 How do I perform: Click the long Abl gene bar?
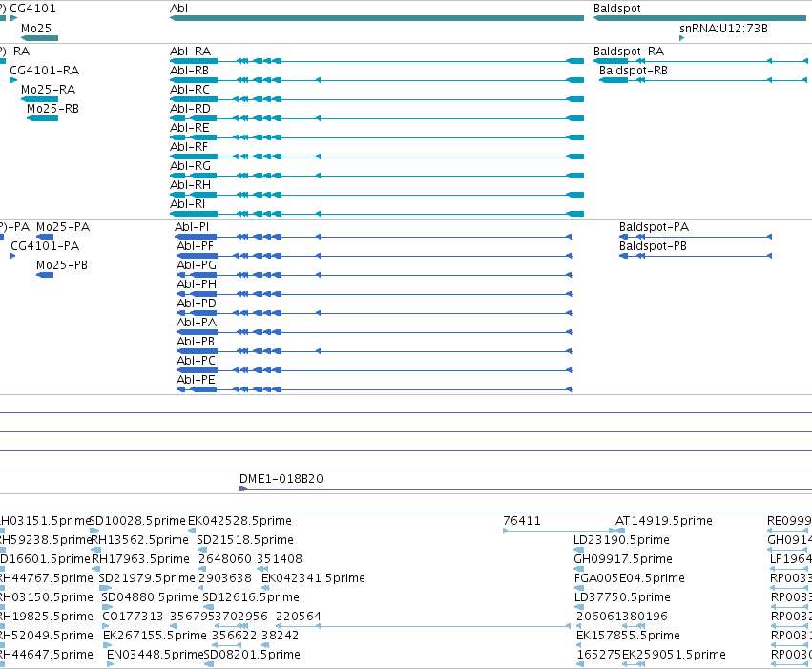(x=377, y=18)
